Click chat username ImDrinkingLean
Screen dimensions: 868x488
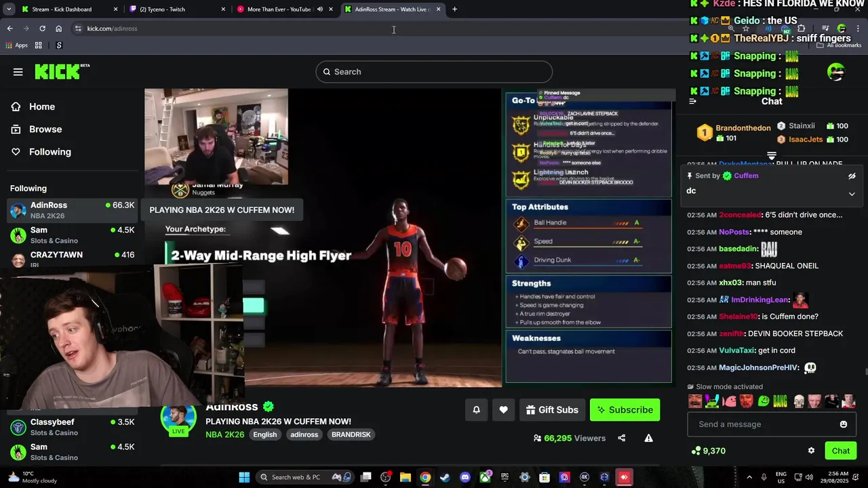759,300
